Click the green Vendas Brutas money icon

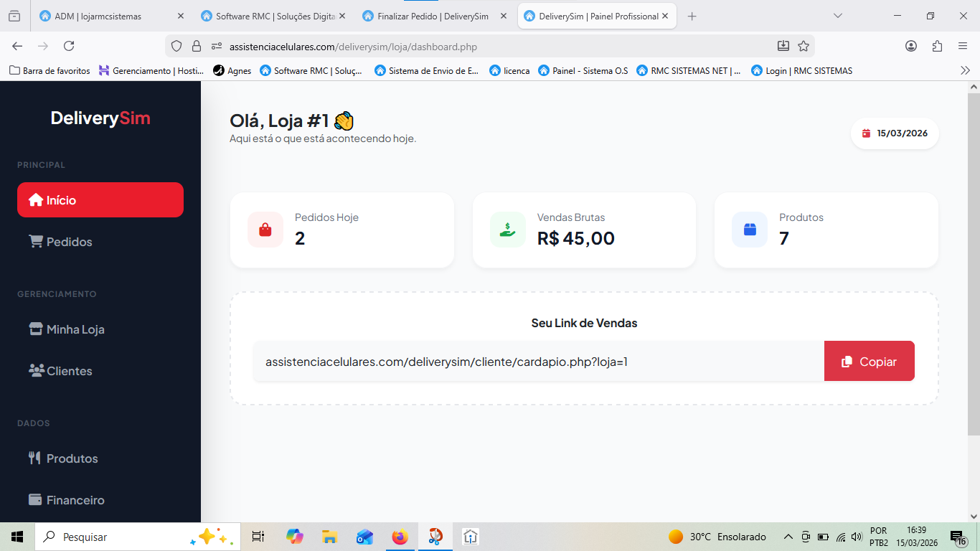[x=507, y=230]
